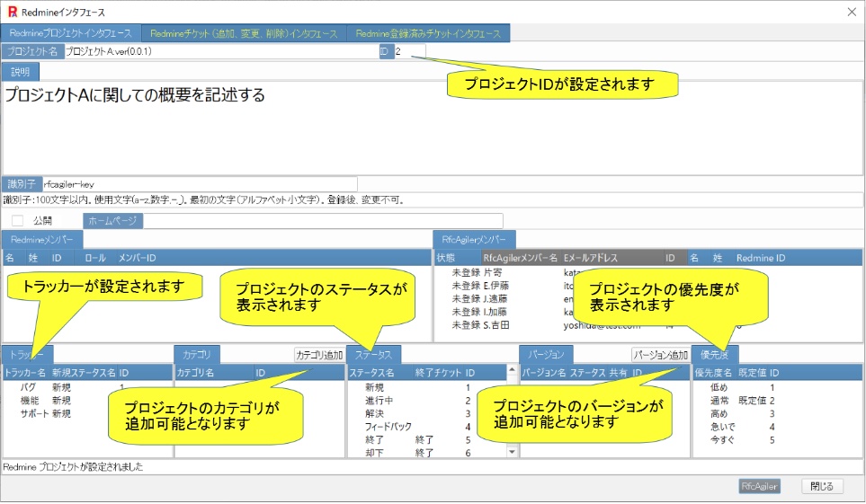Click the 既定値 column header
Screen dimensions: 866x504
pyautogui.click(x=752, y=373)
